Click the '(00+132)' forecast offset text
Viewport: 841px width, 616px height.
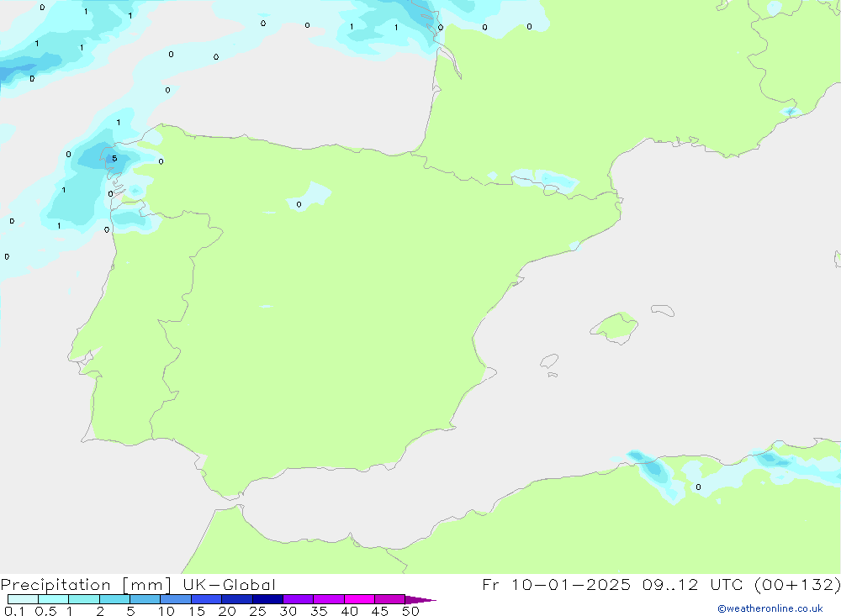[797, 585]
